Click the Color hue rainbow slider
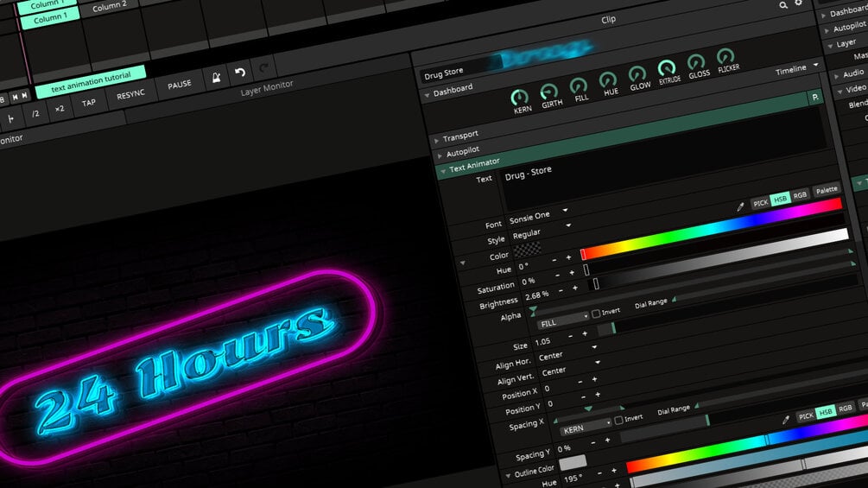The height and width of the screenshot is (488, 868). (x=712, y=229)
